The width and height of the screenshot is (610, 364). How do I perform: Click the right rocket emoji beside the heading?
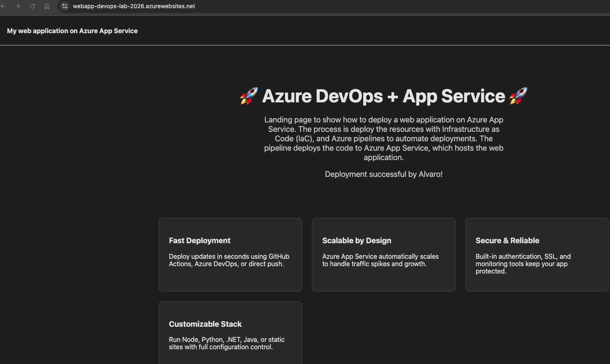(518, 96)
